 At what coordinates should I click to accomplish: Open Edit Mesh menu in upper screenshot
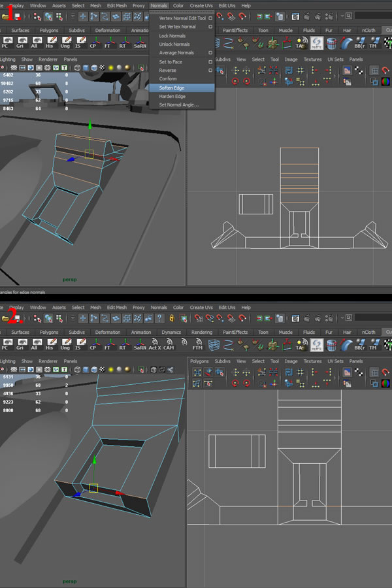117,6
